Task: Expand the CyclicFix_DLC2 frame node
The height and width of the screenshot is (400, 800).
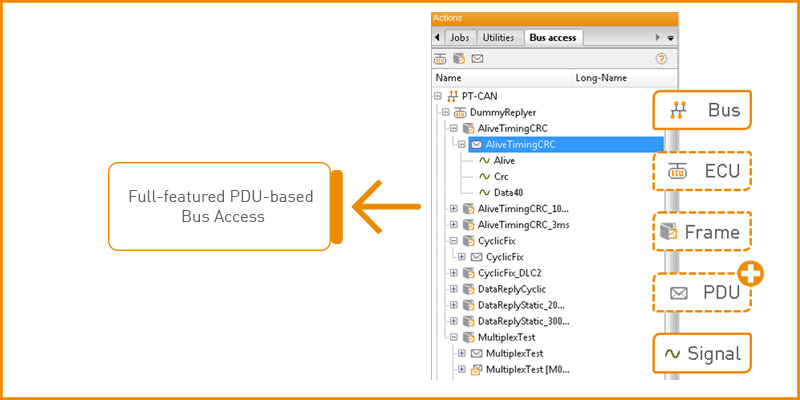Action: 454,273
